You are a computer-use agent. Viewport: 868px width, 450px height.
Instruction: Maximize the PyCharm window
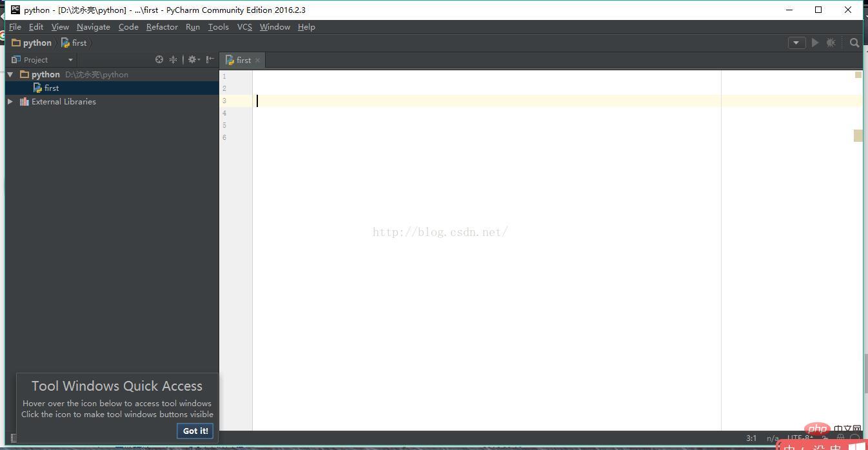(x=818, y=10)
